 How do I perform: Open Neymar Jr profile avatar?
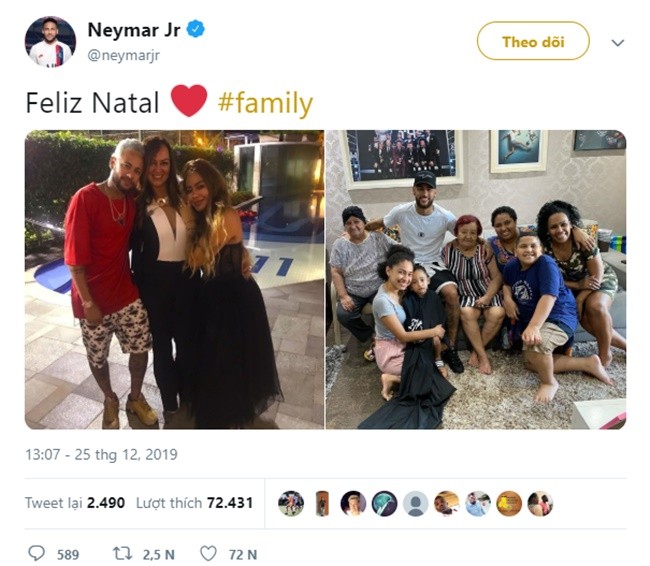click(50, 41)
